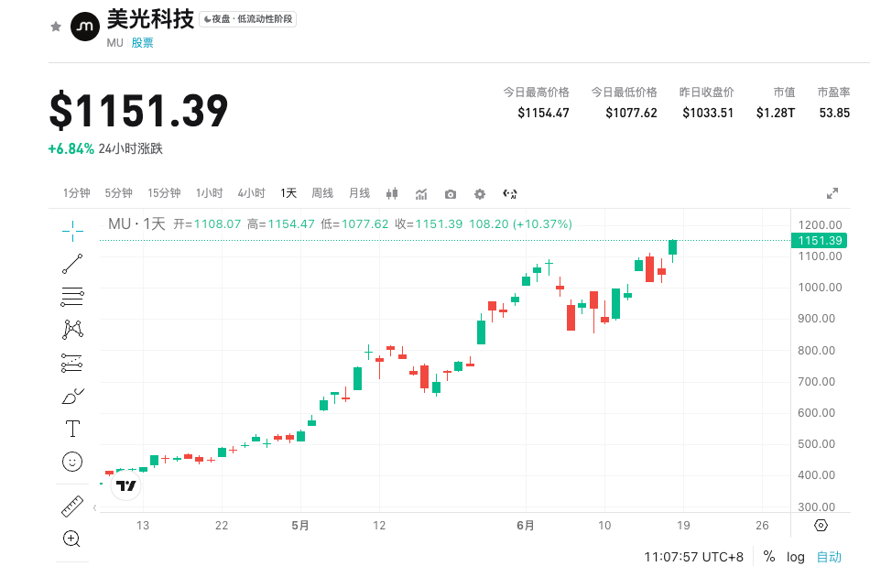The height and width of the screenshot is (588, 870).
Task: Open candlestick chart style selector
Action: click(x=392, y=193)
